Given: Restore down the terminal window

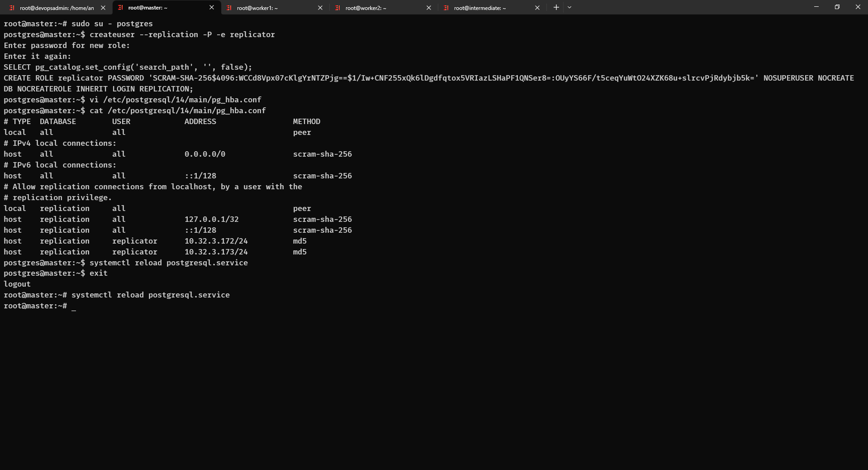Looking at the screenshot, I should click(x=837, y=7).
